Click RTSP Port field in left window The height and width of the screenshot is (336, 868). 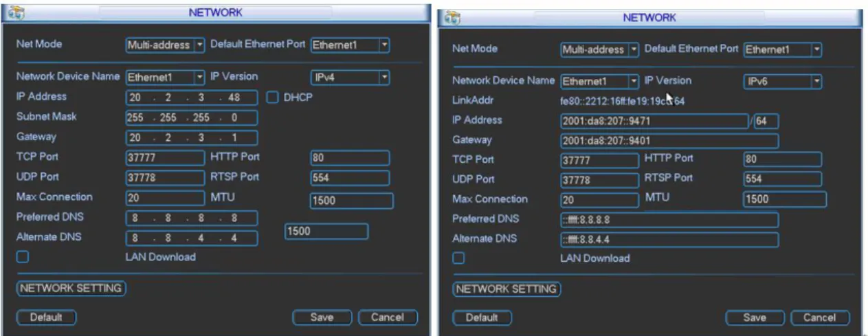[350, 178]
